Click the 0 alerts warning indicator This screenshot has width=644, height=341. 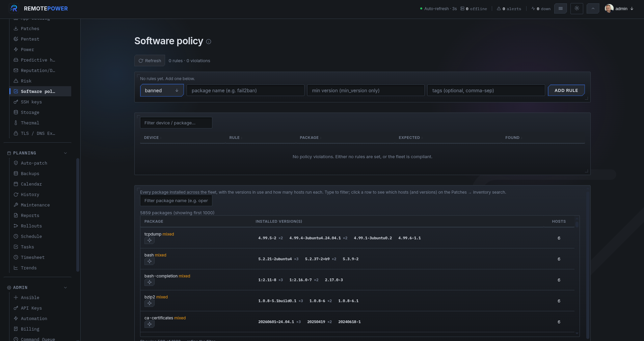pyautogui.click(x=509, y=9)
